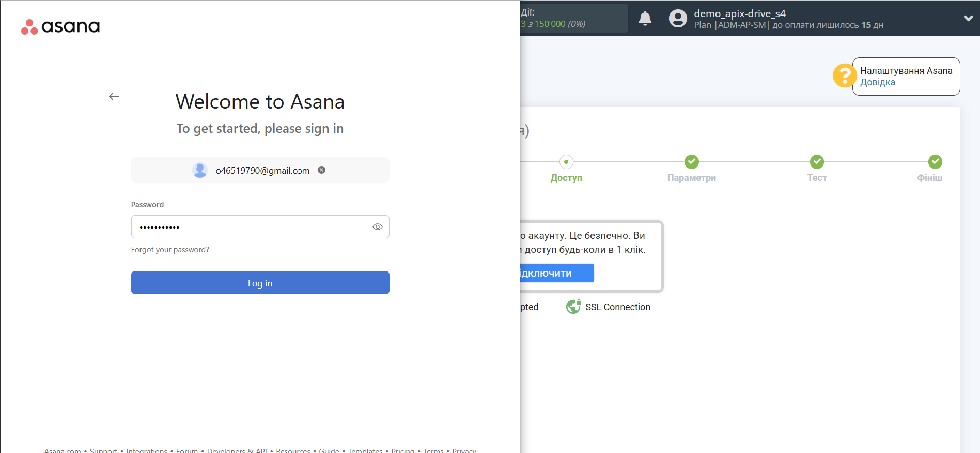This screenshot has width=980, height=453.
Task: Select the Тест step
Action: [x=817, y=178]
